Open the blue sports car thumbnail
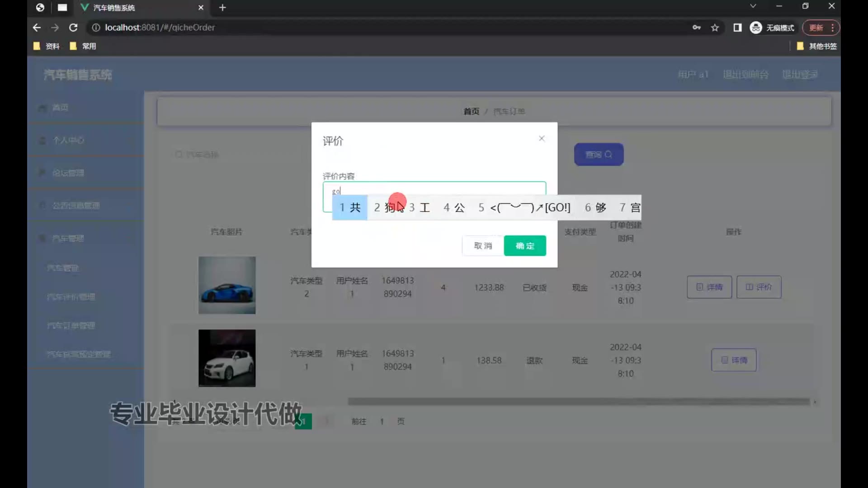Screen dimensions: 868x488 (227, 285)
